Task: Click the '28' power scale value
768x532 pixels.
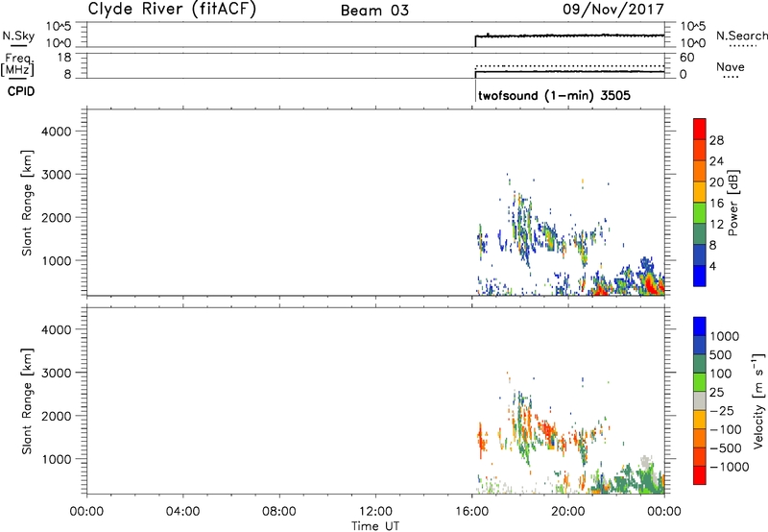Action: pyautogui.click(x=716, y=140)
